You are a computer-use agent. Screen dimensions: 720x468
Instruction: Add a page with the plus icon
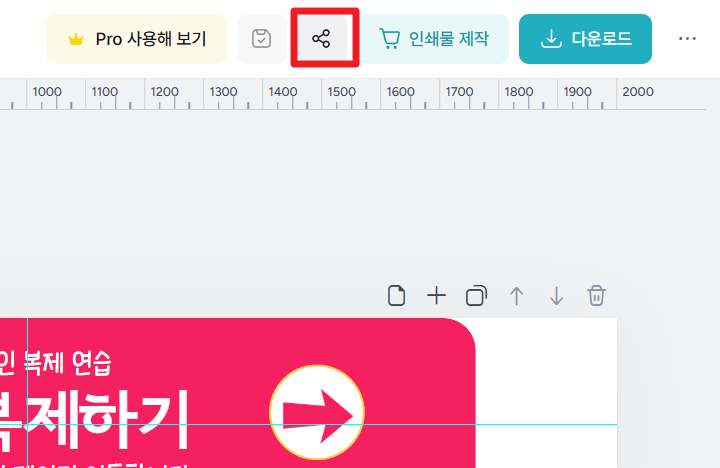click(x=436, y=296)
